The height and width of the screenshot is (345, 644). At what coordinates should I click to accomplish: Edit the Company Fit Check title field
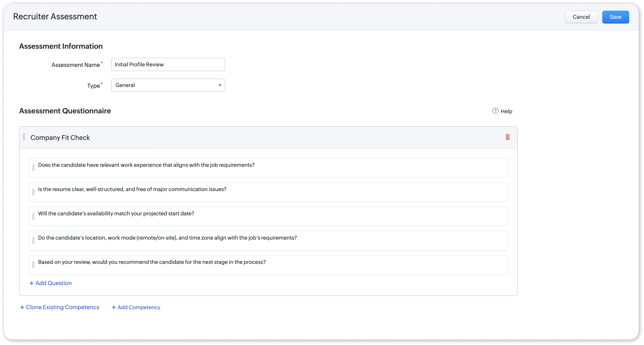(87, 138)
